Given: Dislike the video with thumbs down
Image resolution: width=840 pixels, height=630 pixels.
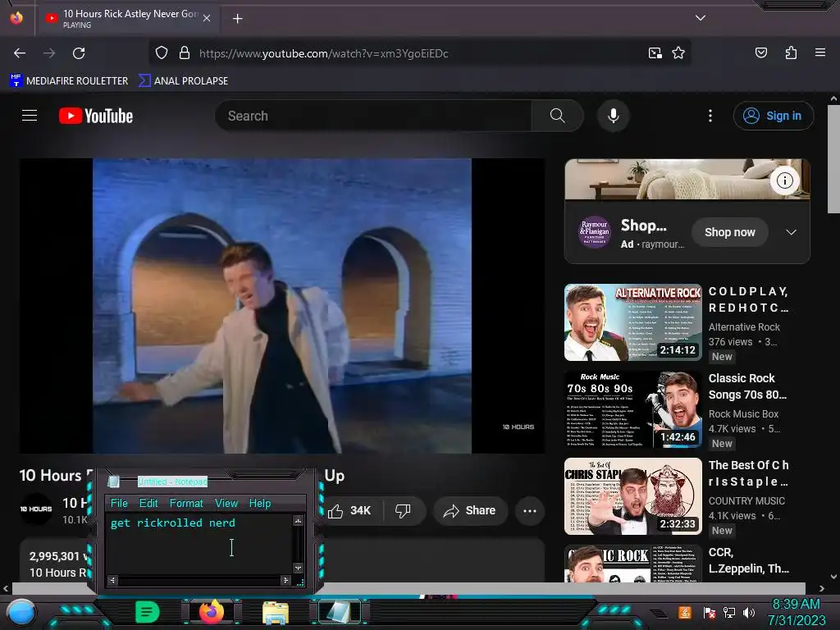Looking at the screenshot, I should [x=403, y=510].
